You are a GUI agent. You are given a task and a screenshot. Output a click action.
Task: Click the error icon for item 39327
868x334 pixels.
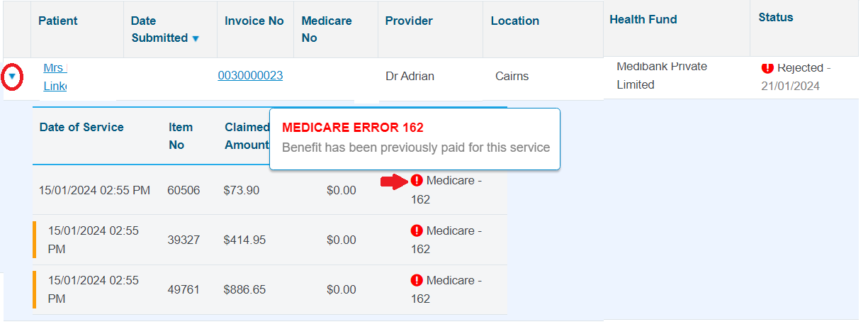[x=417, y=230]
